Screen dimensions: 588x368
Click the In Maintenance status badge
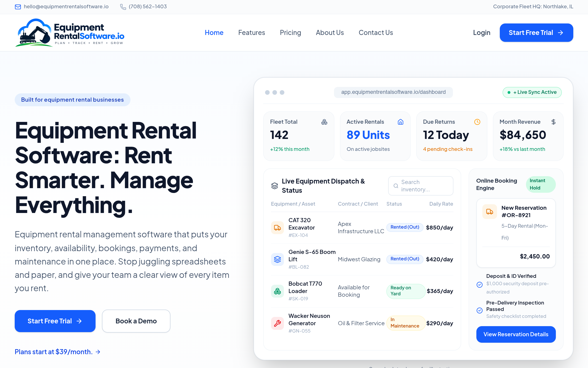pyautogui.click(x=406, y=323)
